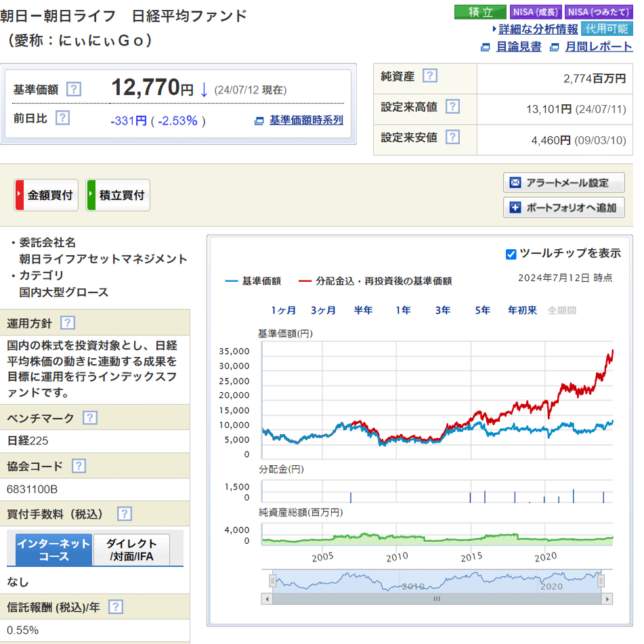The image size is (644, 644).
Task: Click trust fee value 0.55%
Action: 22,630
